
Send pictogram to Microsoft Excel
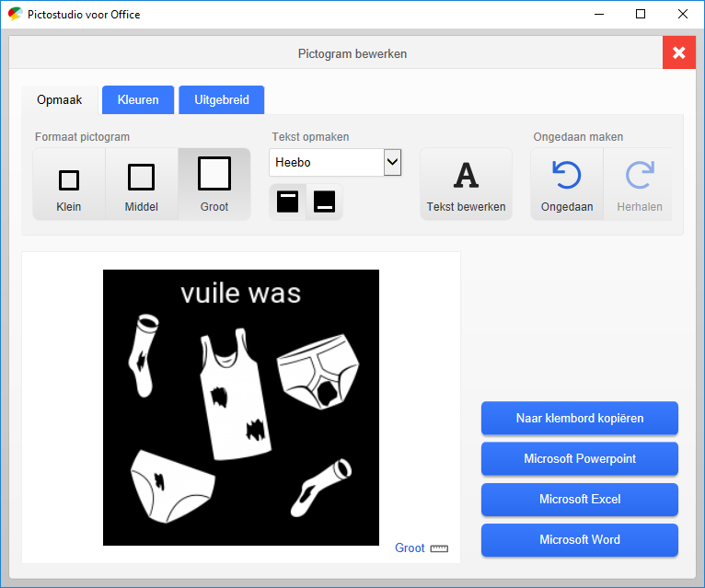[x=580, y=500]
